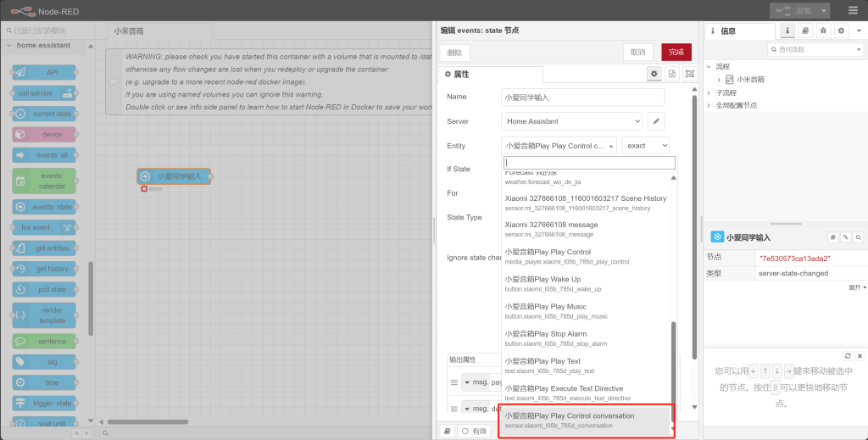The width and height of the screenshot is (868, 440).
Task: Click the 取消 cancel button
Action: click(x=637, y=52)
